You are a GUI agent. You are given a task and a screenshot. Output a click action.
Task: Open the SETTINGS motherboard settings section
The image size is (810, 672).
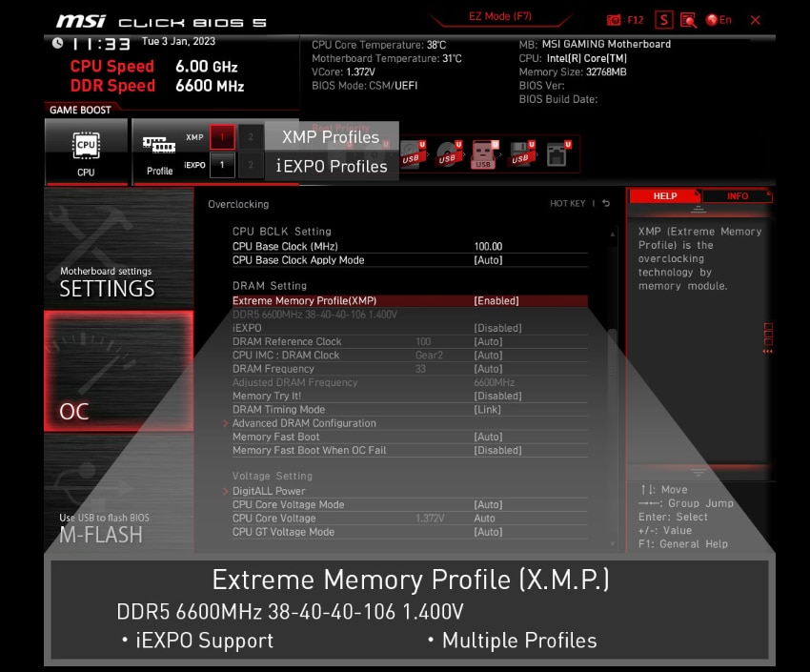(x=119, y=249)
